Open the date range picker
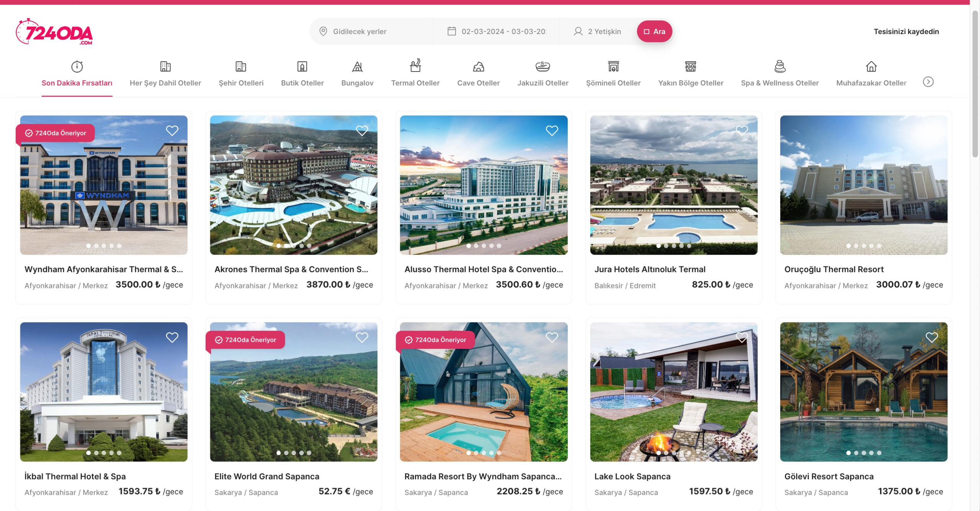 click(497, 31)
